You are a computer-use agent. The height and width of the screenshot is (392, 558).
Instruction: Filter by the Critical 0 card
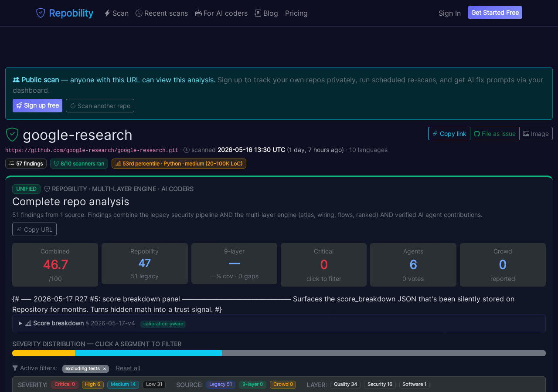pyautogui.click(x=323, y=265)
